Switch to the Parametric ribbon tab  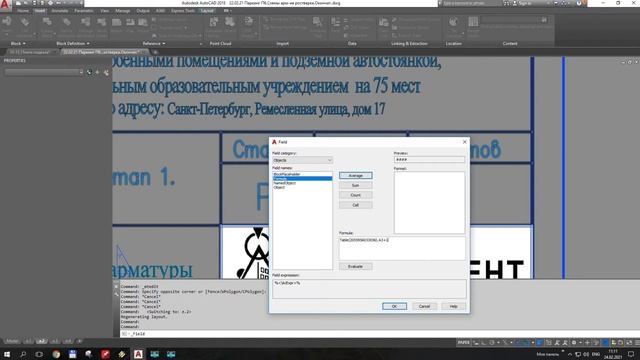click(x=84, y=11)
